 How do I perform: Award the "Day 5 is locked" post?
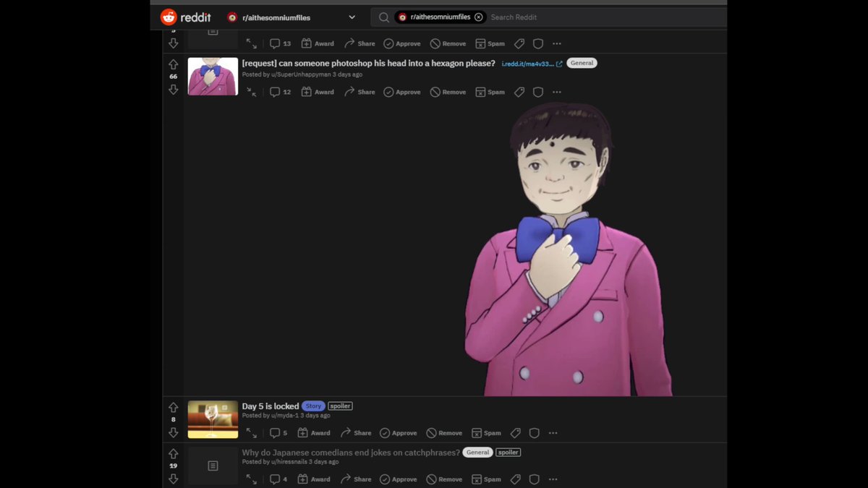(314, 433)
